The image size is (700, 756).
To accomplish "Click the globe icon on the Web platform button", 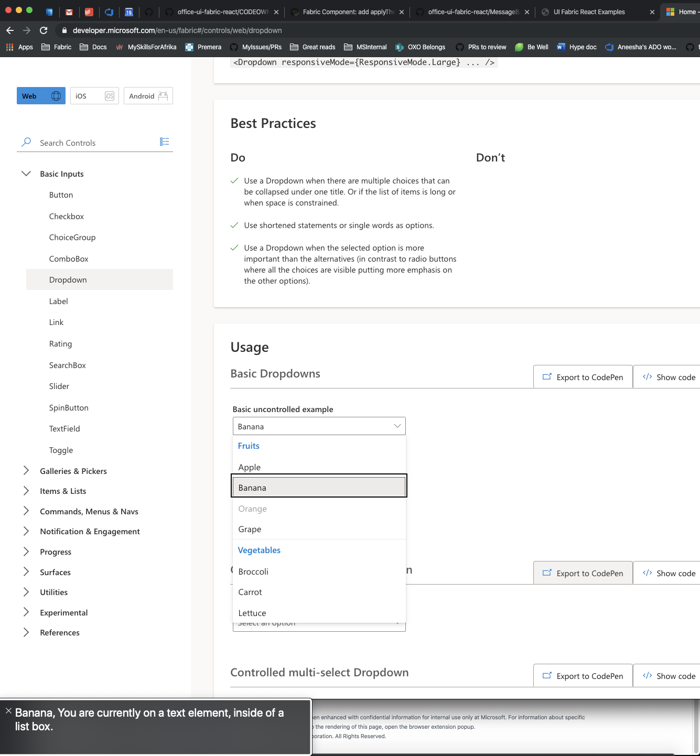I will (x=56, y=95).
